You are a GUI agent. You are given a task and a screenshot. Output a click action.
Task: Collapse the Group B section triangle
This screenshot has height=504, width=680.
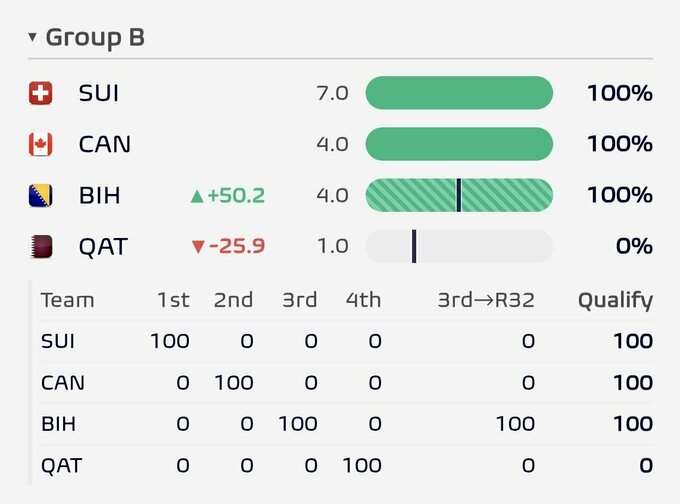tap(32, 37)
